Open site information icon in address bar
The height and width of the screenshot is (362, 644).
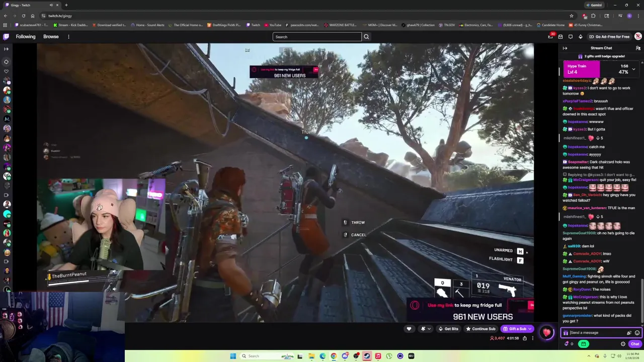[43, 16]
